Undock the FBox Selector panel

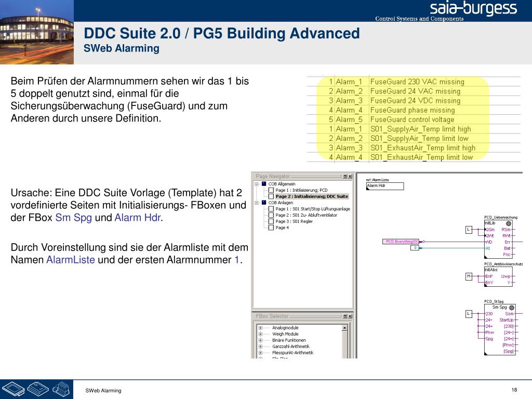[345, 316]
